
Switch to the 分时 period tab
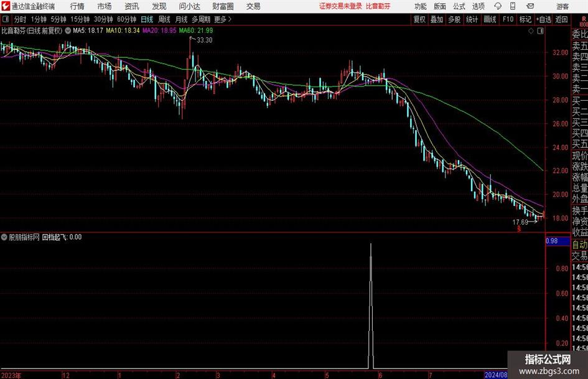coord(20,19)
